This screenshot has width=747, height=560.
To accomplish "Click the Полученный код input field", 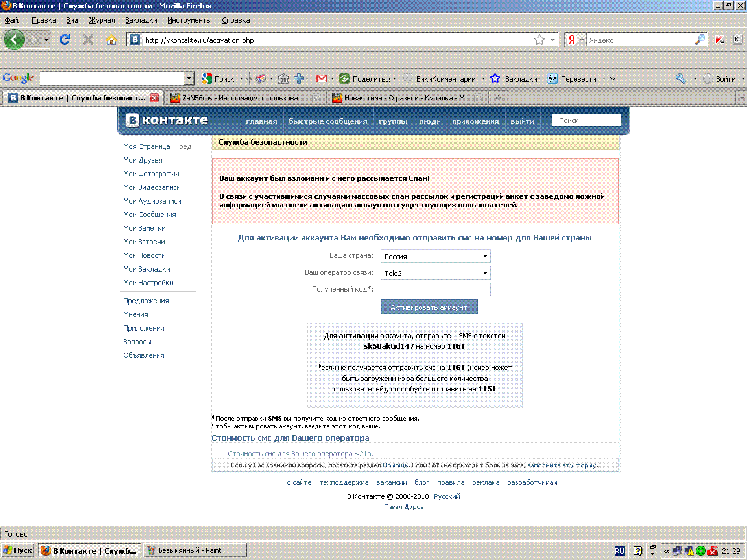I will 436,289.
